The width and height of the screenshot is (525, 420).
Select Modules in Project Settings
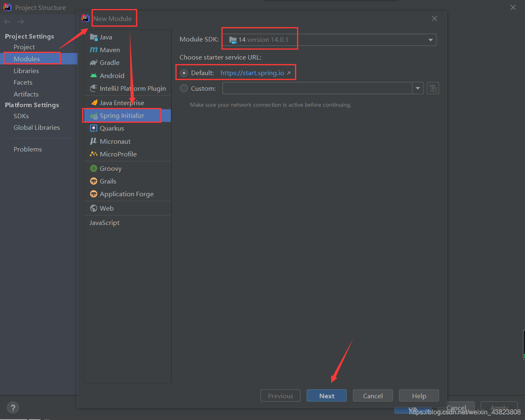click(27, 59)
